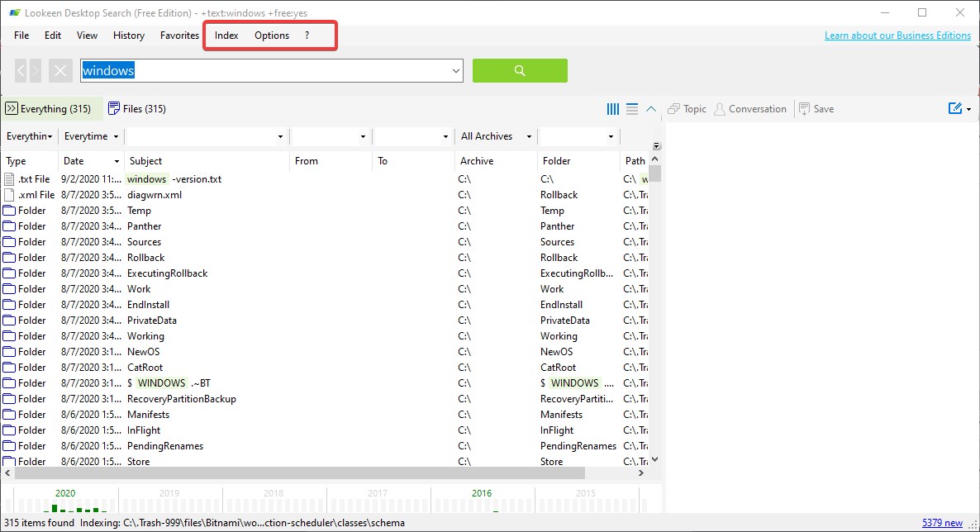980x532 pixels.
Task: Click the folder icon in the NewOS row
Action: pos(9,352)
